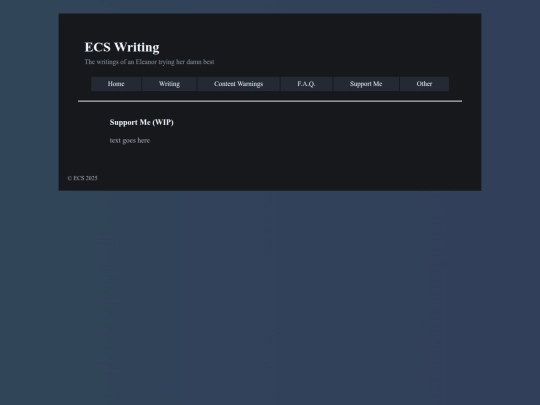
Task: Select F.A.Q. in the navigation bar
Action: point(306,84)
